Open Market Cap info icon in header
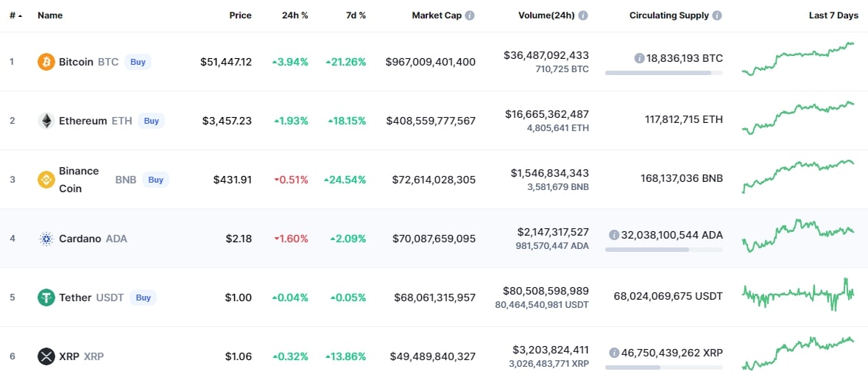This screenshot has width=868, height=380. coord(470,15)
